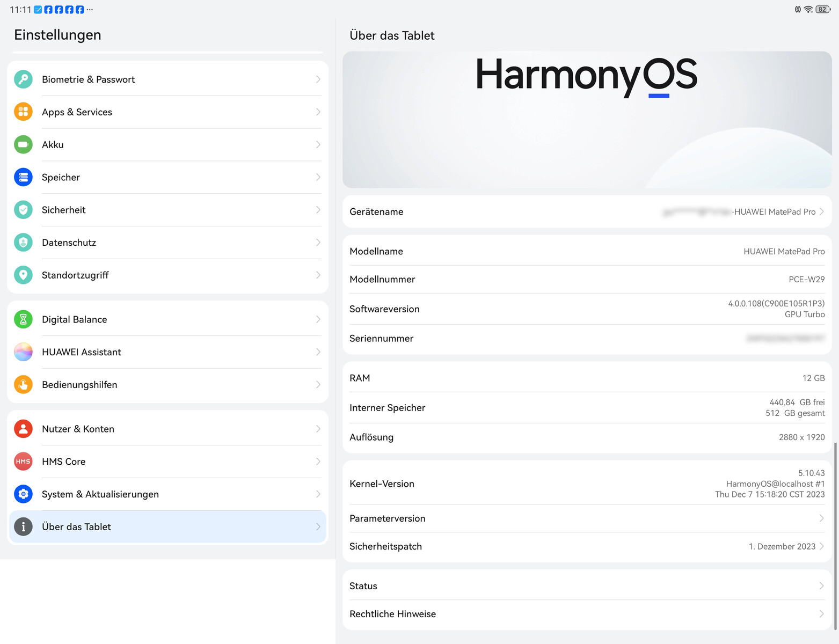Tap the Sicherheit shield icon
Viewport: 839px width, 644px height.
pyautogui.click(x=23, y=210)
